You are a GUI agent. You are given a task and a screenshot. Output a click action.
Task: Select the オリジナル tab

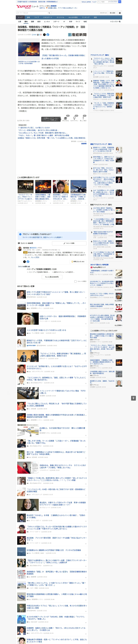pos(60,17)
